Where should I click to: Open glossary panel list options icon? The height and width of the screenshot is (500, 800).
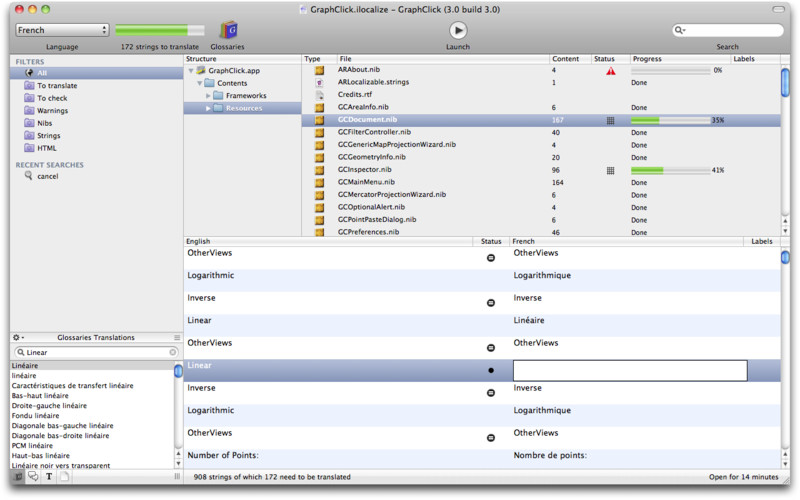(177, 337)
